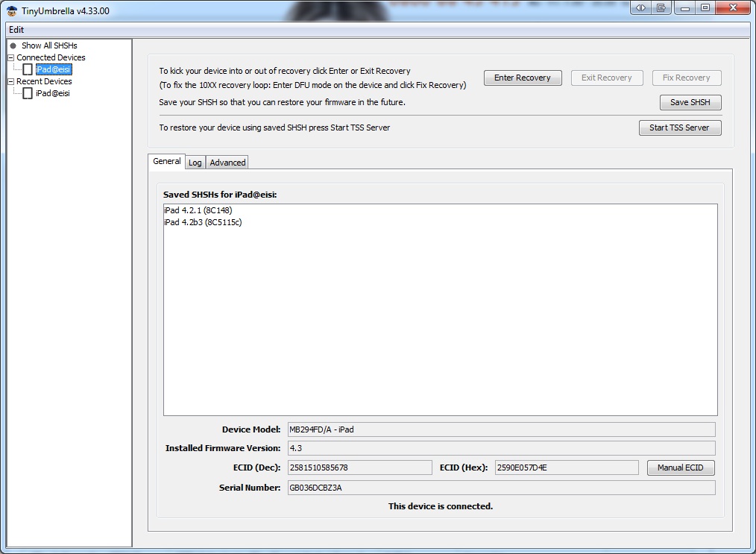Click the left-right arrows title bar button
Screen dimensions: 756x554
[640, 7]
